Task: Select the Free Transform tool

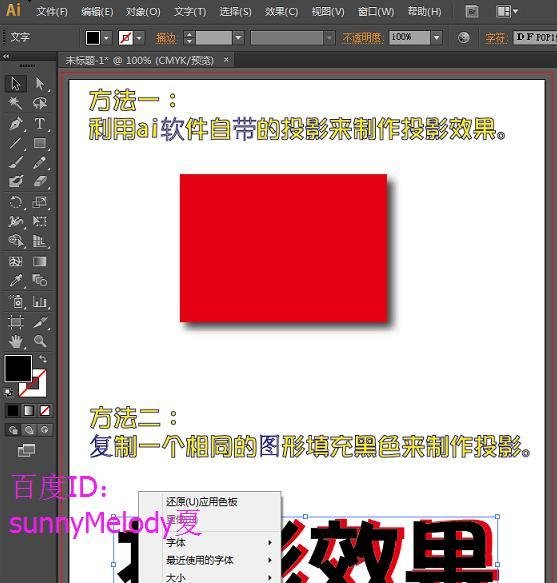Action: 39,222
